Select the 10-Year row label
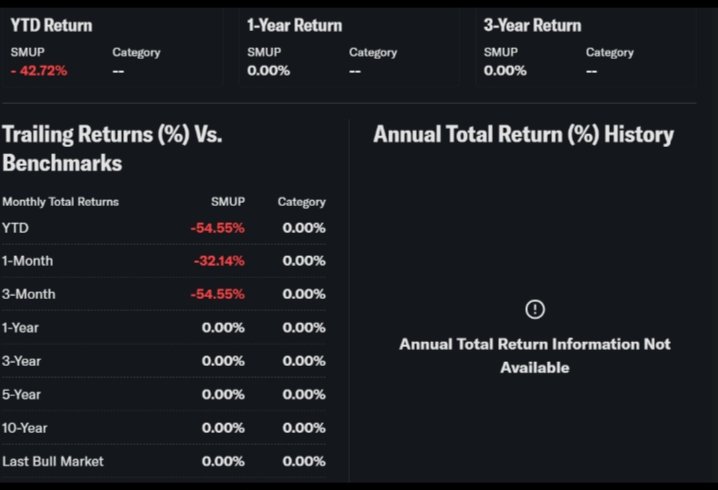The height and width of the screenshot is (490, 718). tap(24, 428)
